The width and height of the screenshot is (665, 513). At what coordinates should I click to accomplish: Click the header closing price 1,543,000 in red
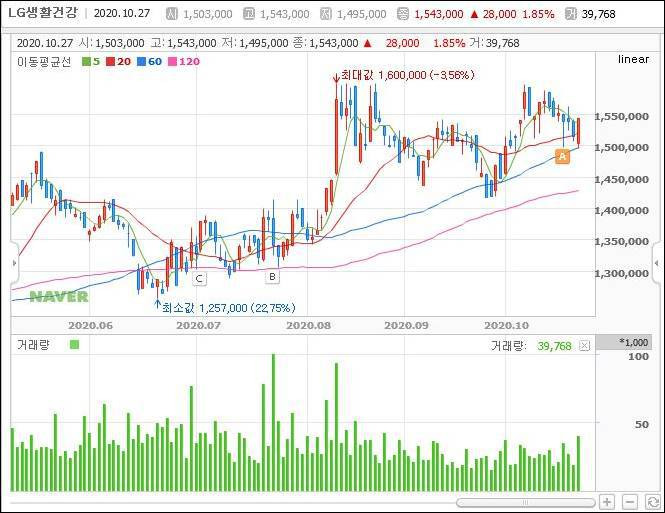[x=439, y=14]
